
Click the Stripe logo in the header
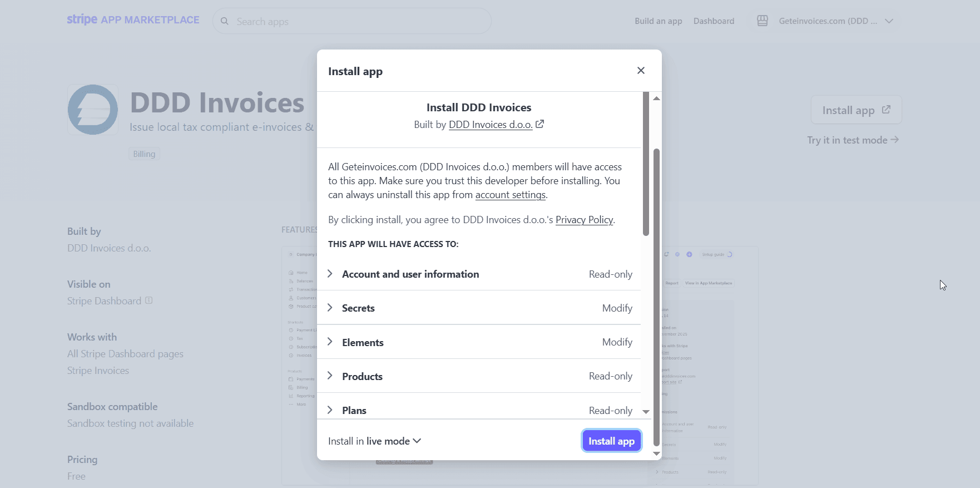(x=81, y=19)
